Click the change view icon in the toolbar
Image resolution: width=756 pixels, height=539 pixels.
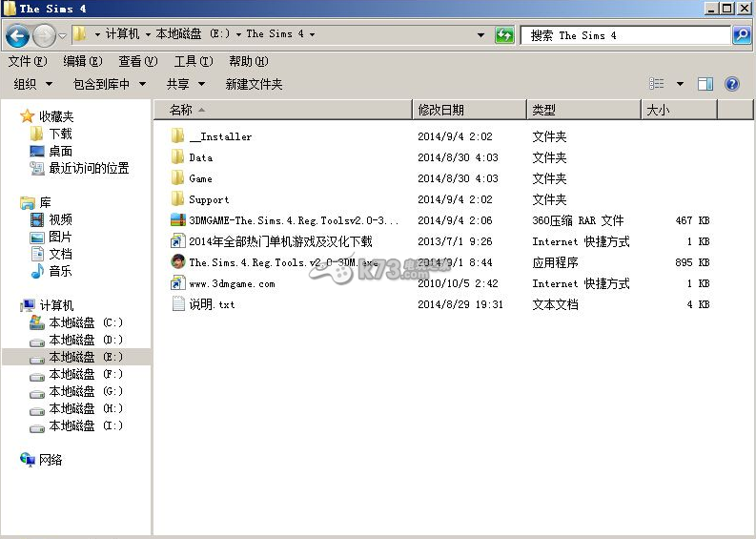click(x=657, y=84)
